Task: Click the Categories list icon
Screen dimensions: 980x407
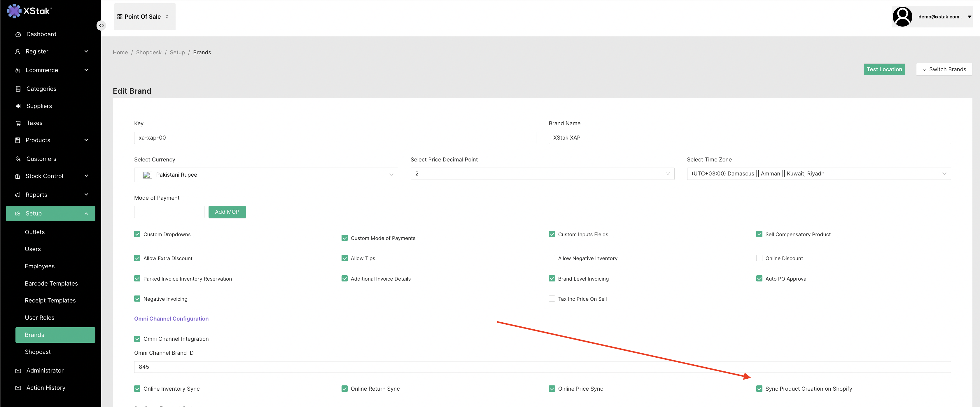Action: pos(18,89)
